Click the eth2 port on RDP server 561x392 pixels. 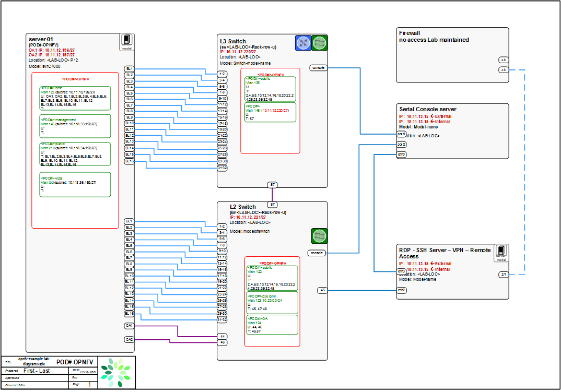coord(401,290)
